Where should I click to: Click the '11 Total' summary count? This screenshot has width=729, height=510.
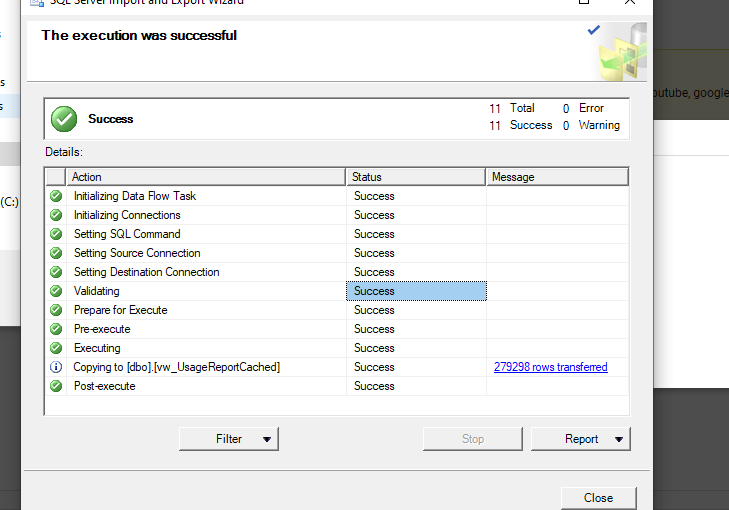[511, 108]
